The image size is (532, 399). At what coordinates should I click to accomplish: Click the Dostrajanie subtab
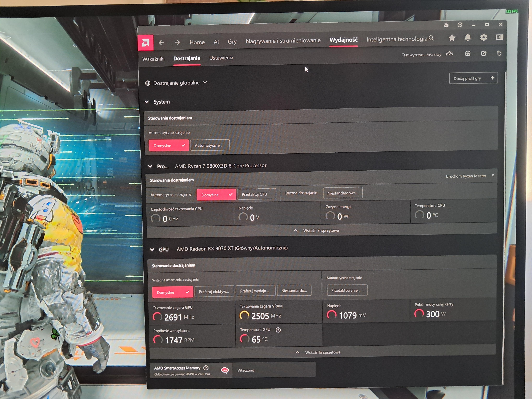pos(187,58)
